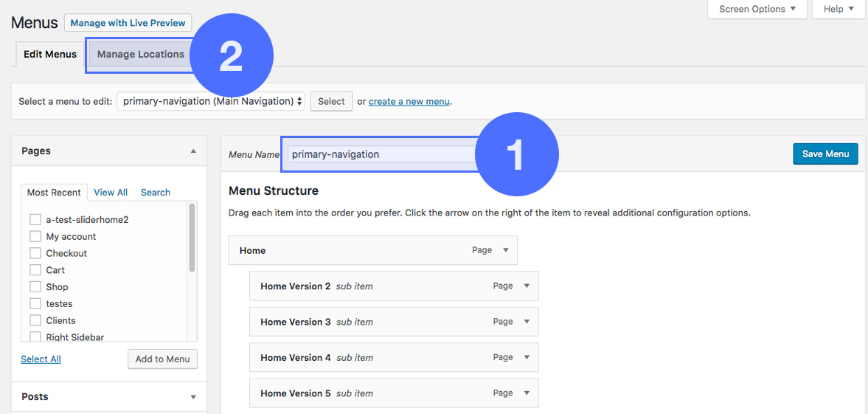Open the Help dropdown
Image resolution: width=868 pixels, height=414 pixels.
pyautogui.click(x=839, y=9)
